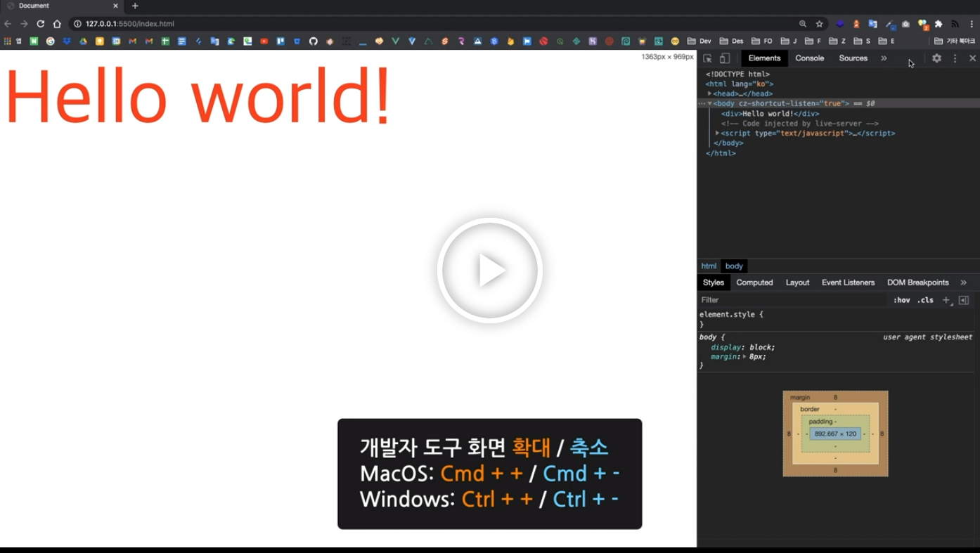The width and height of the screenshot is (980, 553).
Task: Click the browser forward arrow
Action: (24, 24)
